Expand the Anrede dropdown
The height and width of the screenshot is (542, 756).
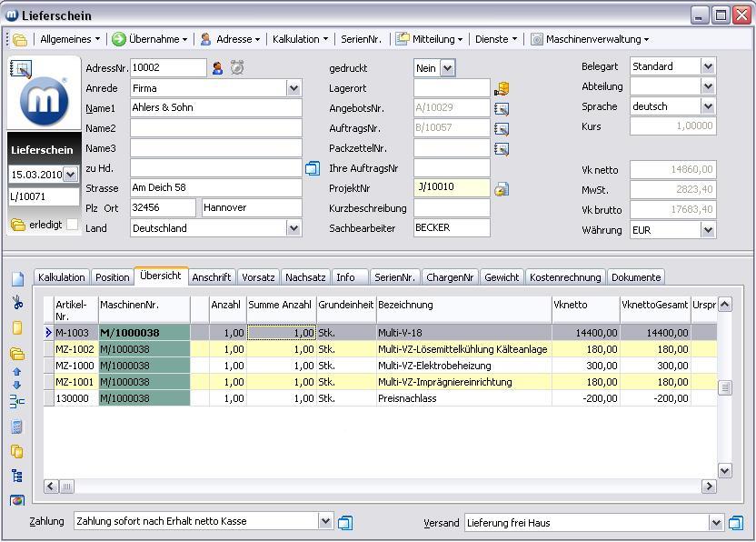pos(293,88)
